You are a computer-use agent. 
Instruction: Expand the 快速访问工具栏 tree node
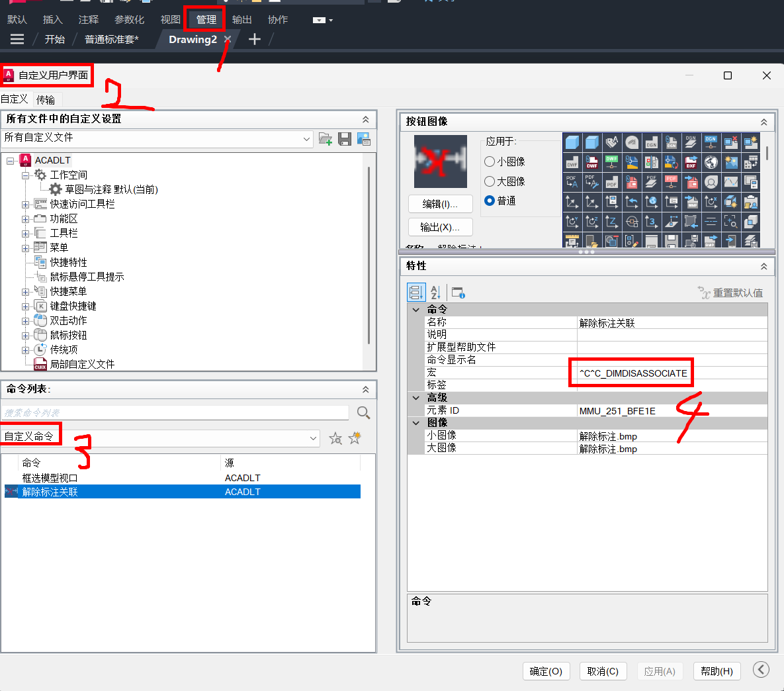(25, 205)
